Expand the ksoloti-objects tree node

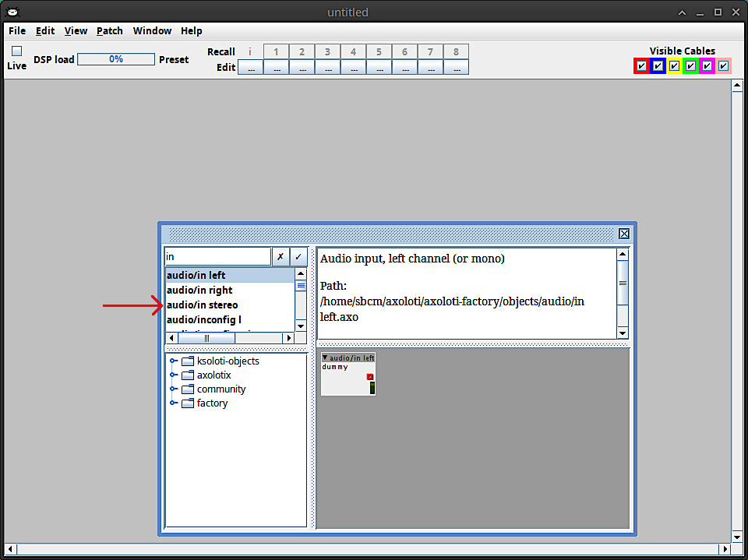pyautogui.click(x=174, y=361)
